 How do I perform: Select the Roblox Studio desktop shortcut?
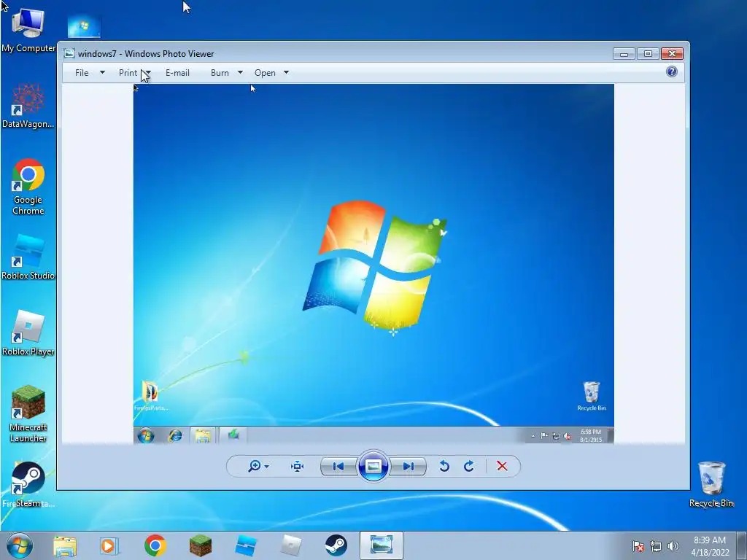coord(28,257)
